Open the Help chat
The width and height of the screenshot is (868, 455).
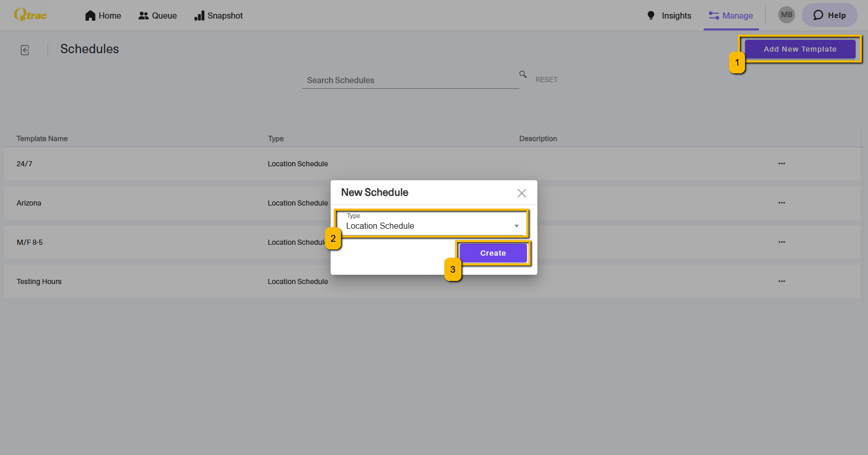click(830, 15)
